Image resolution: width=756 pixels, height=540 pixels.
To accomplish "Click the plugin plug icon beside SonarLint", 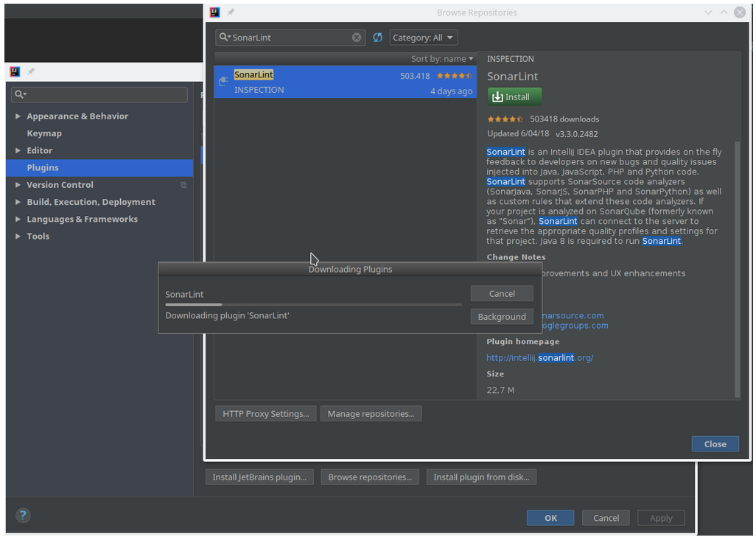I will click(x=223, y=82).
